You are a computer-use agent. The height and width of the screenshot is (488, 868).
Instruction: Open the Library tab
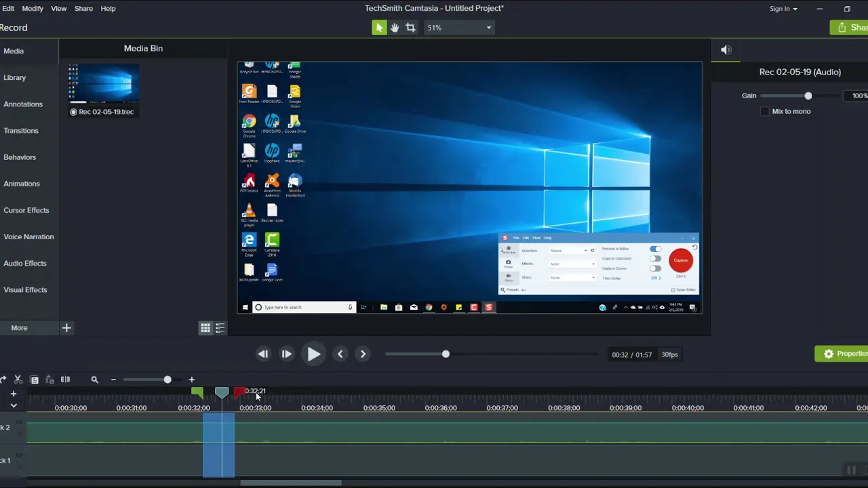(x=28, y=77)
